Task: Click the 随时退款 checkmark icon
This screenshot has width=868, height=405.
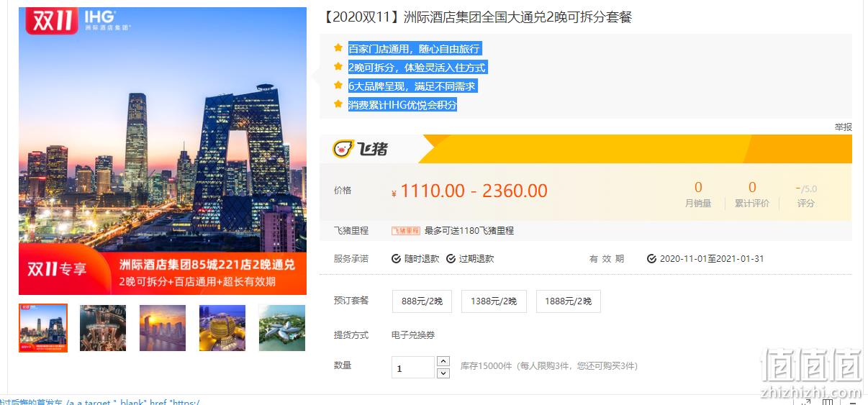Action: click(x=396, y=259)
